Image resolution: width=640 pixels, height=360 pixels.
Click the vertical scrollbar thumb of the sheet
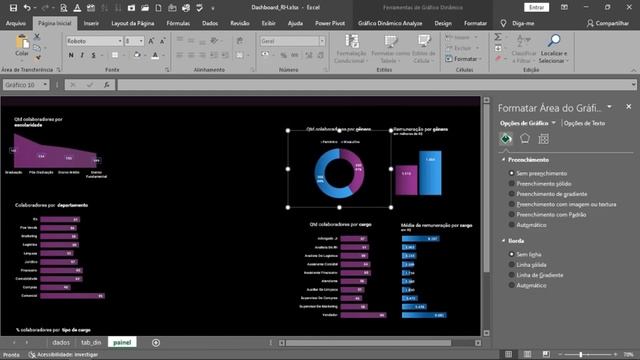coord(487,189)
